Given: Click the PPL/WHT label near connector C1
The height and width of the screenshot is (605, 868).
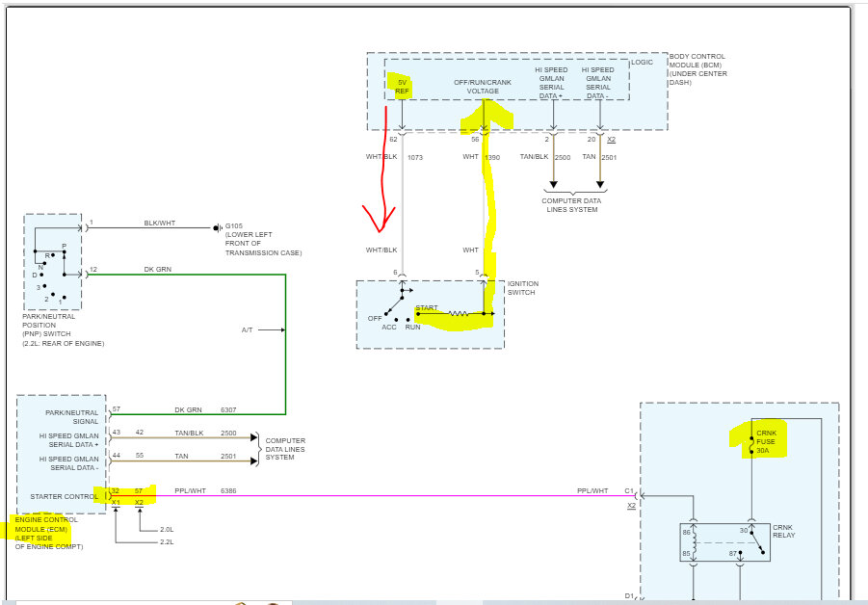Looking at the screenshot, I should (592, 491).
